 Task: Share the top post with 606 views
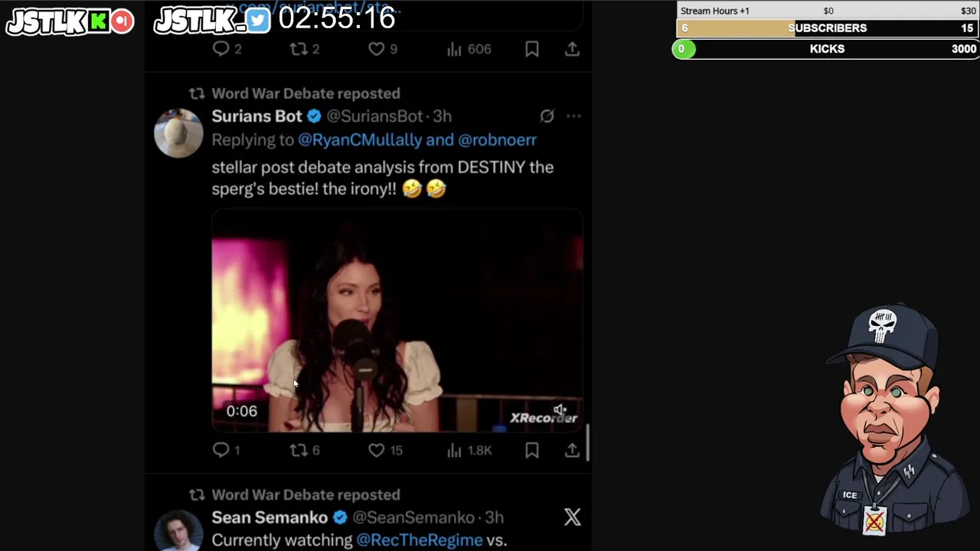point(572,49)
